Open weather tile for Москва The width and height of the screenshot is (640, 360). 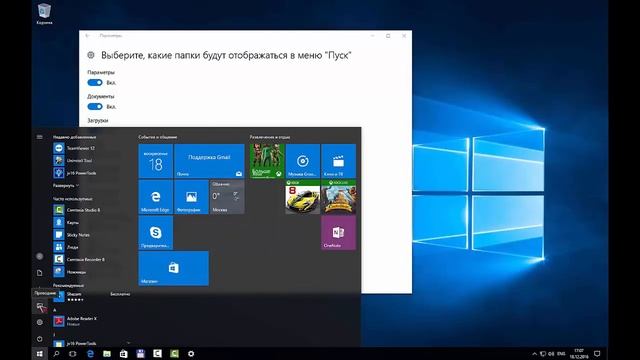point(227,197)
